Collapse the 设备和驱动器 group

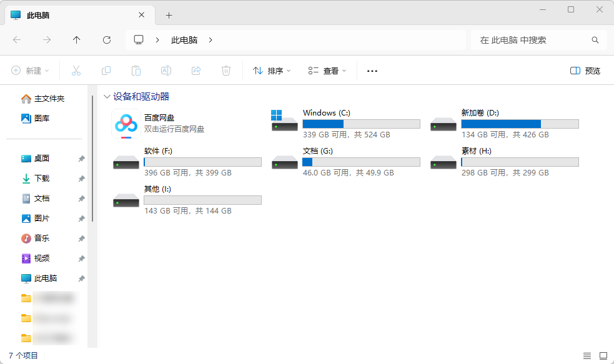click(x=107, y=97)
